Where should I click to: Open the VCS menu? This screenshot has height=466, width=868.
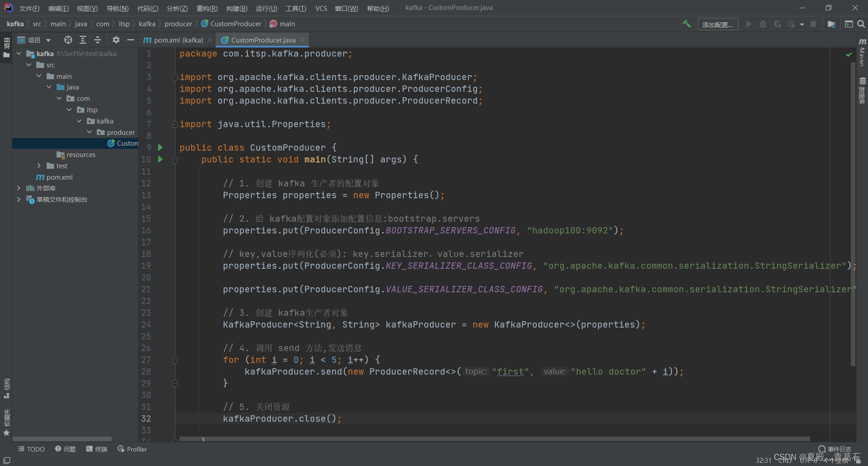point(321,8)
